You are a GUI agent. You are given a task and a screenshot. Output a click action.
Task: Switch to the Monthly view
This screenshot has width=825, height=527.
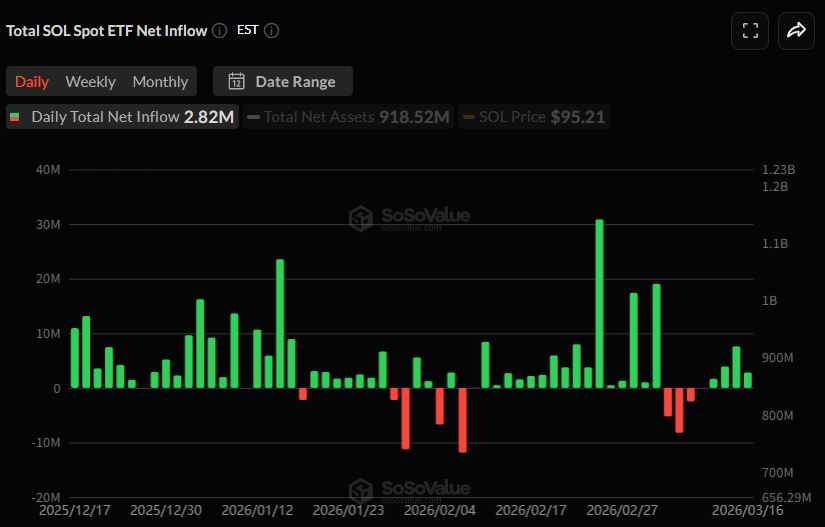tap(160, 82)
